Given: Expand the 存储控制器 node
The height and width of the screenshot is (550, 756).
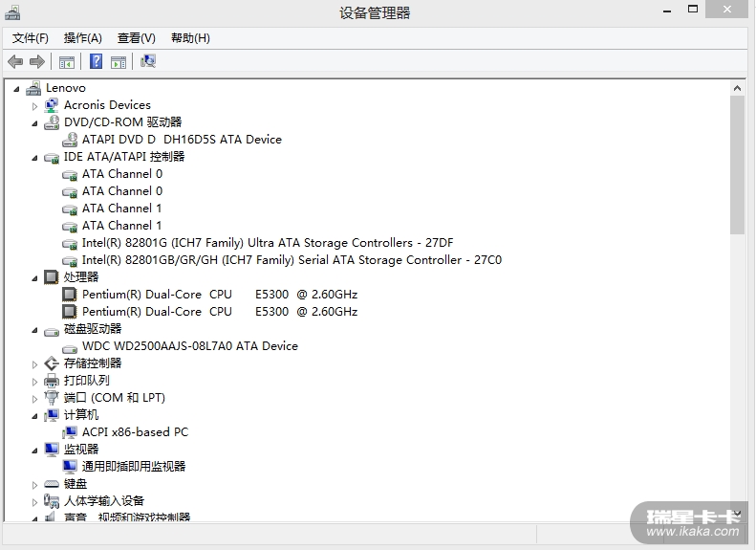Looking at the screenshot, I should [x=34, y=364].
